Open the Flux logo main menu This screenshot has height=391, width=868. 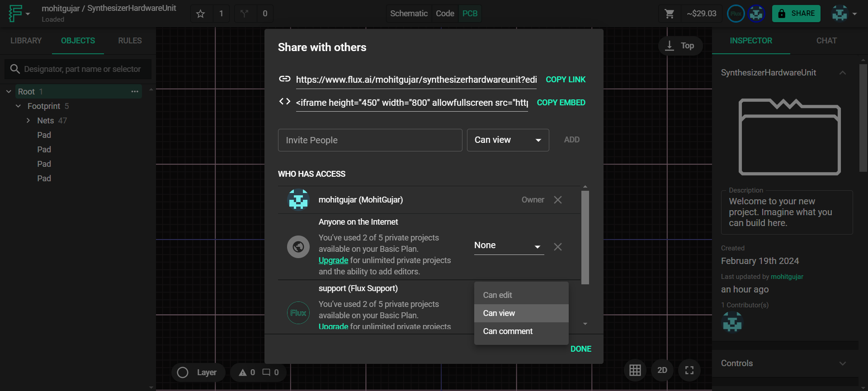[x=19, y=14]
